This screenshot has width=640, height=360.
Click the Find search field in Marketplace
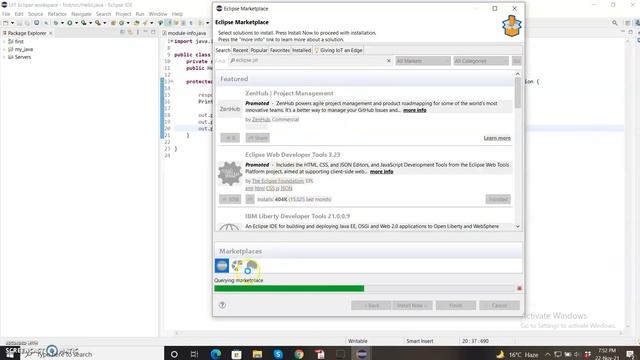coord(310,60)
